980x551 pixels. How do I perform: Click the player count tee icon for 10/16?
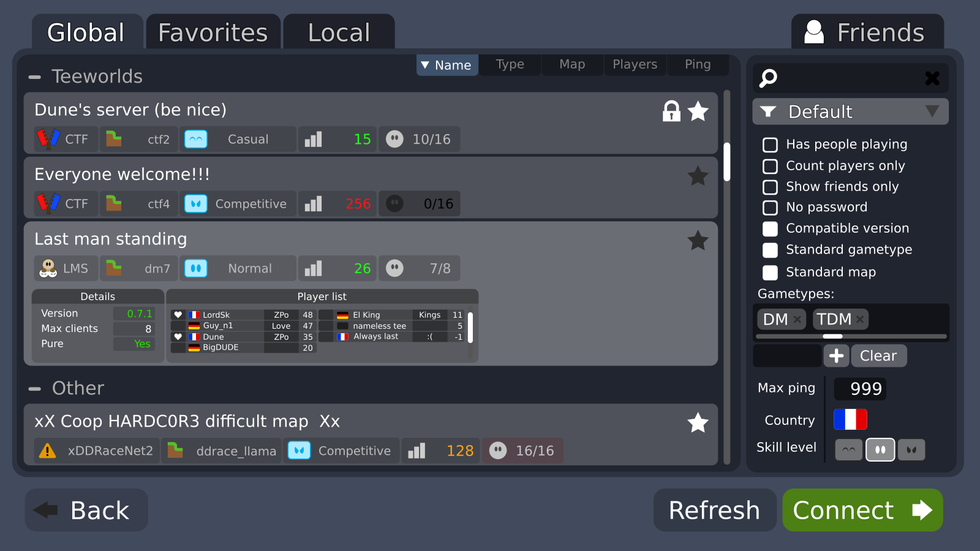[x=395, y=139]
